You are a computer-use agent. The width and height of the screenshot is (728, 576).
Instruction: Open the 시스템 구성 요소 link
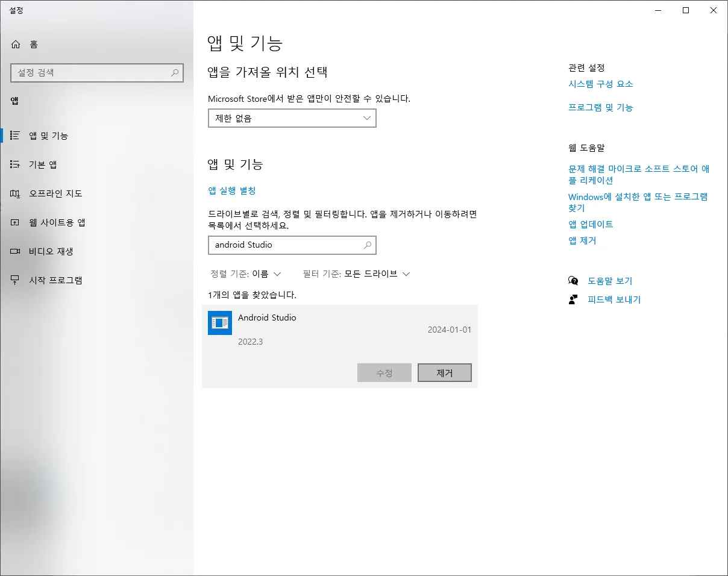(601, 84)
